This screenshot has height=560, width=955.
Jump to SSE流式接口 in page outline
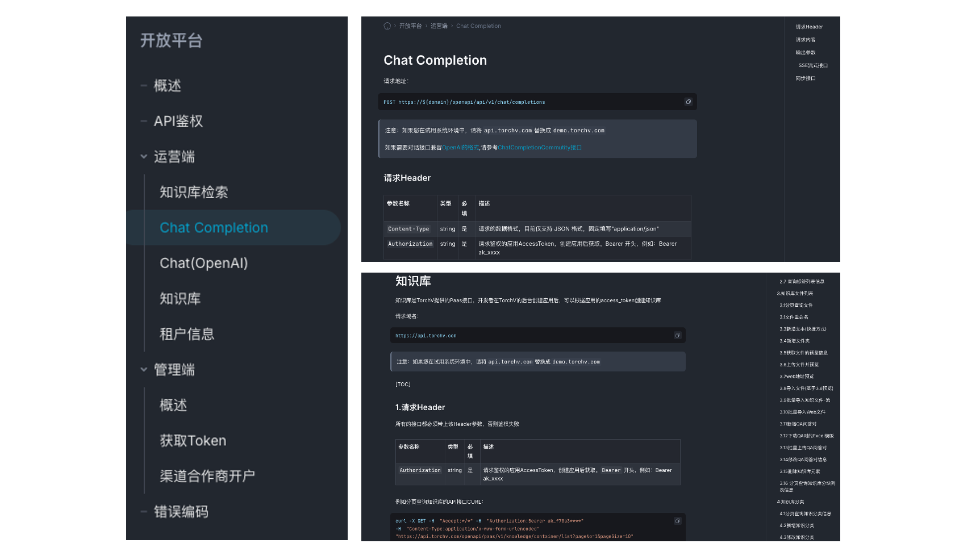coord(813,66)
